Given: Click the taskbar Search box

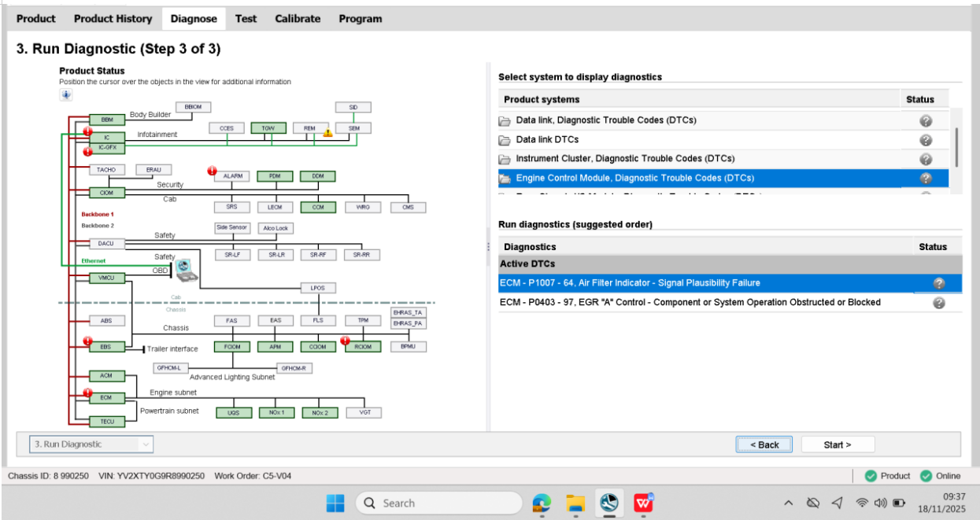Looking at the screenshot, I should click(438, 503).
